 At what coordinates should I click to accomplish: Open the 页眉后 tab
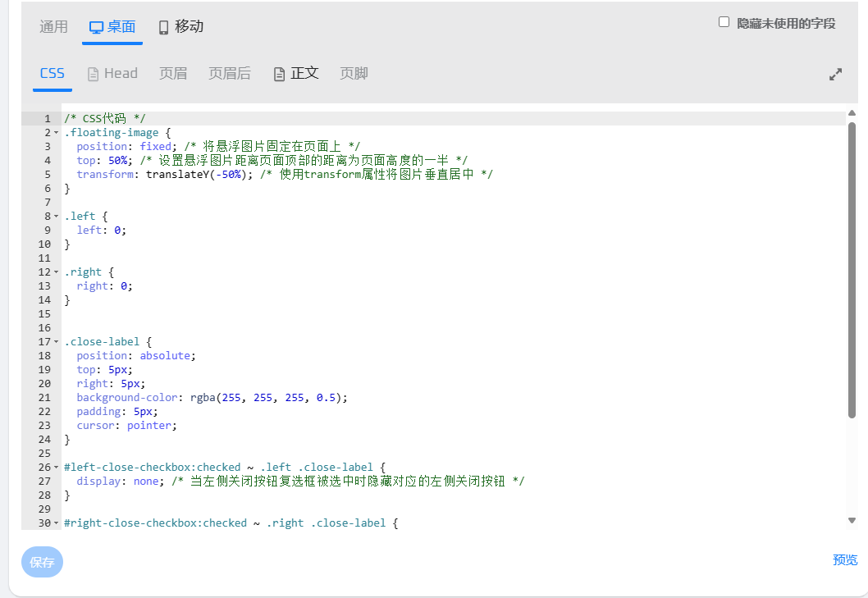point(230,74)
